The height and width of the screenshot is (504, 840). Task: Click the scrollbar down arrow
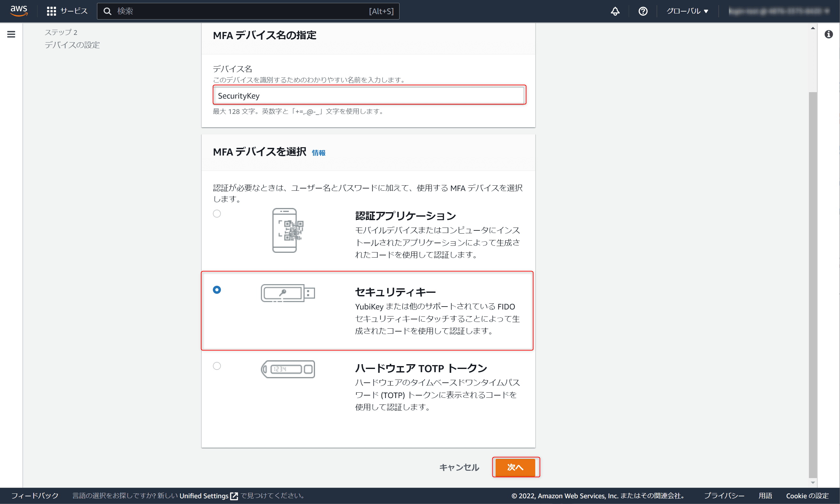pyautogui.click(x=812, y=482)
